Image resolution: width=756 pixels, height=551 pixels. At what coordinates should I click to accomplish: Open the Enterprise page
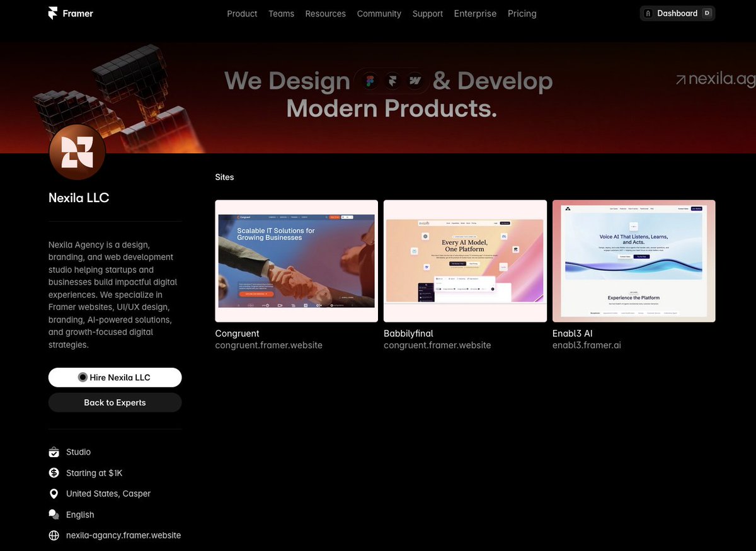coord(475,13)
